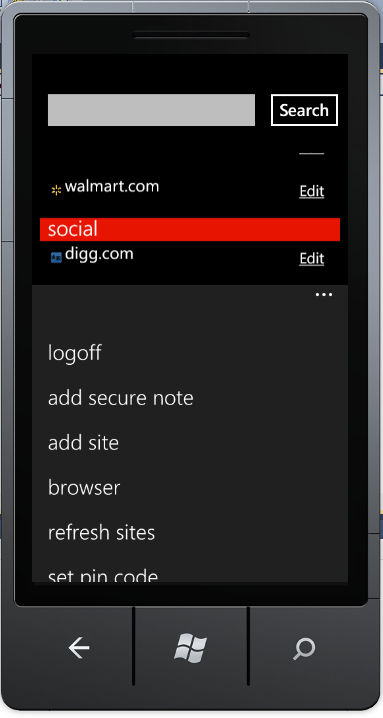Click Edit link next to walmart.com

pos(312,191)
